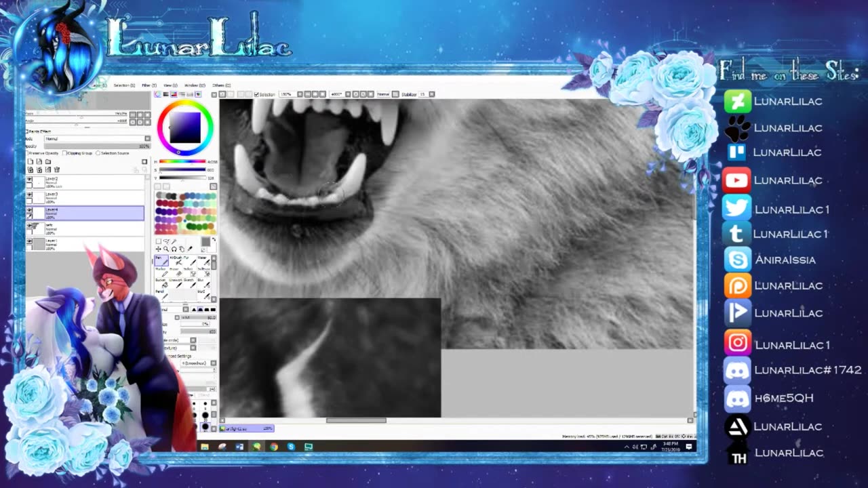
Task: Activate the hand pan tool
Action: (x=181, y=249)
